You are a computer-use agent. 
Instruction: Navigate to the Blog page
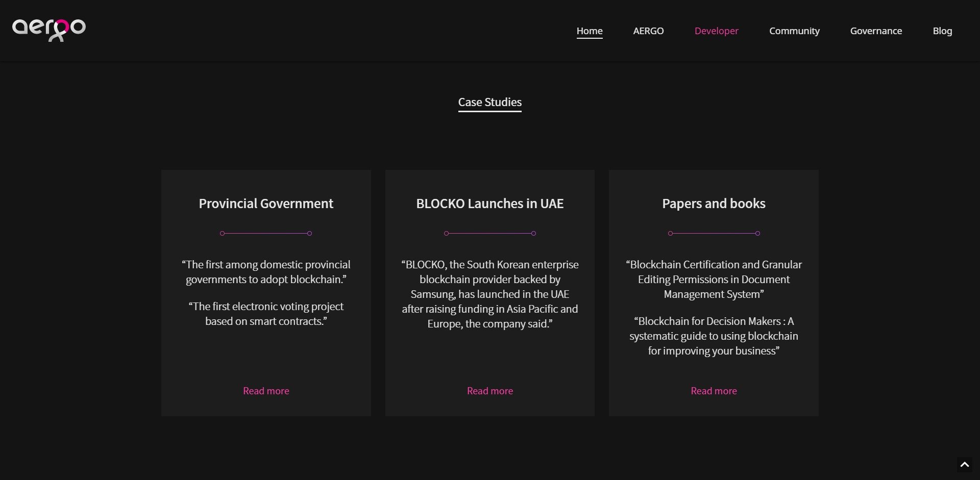942,31
